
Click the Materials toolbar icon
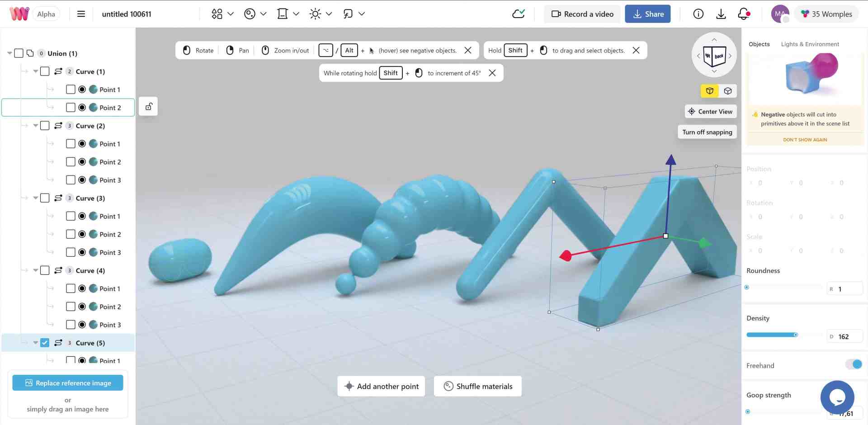pyautogui.click(x=250, y=14)
